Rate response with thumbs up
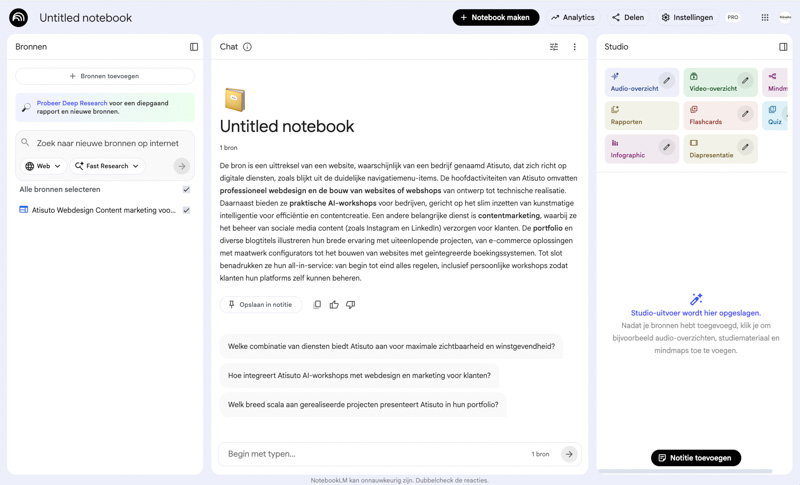Screen dimensions: 800x485 coord(334,305)
